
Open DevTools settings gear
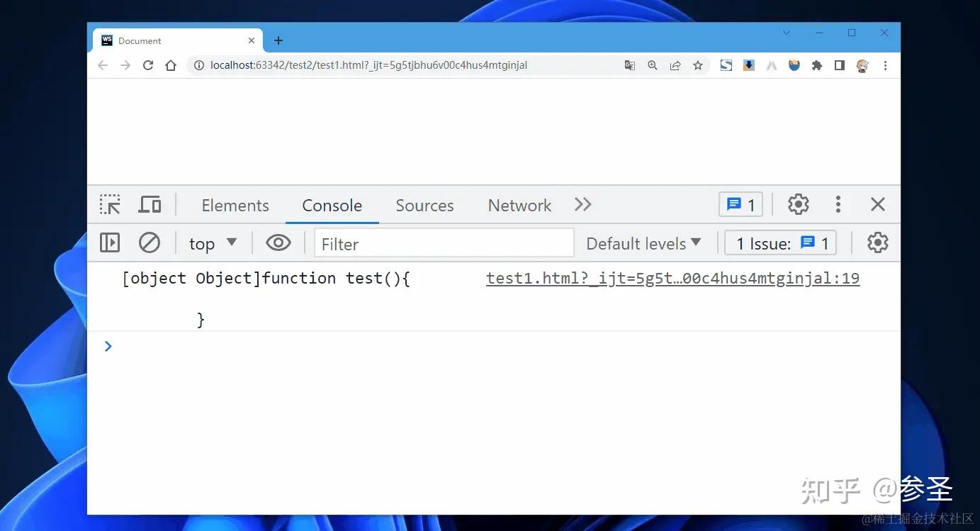click(799, 205)
